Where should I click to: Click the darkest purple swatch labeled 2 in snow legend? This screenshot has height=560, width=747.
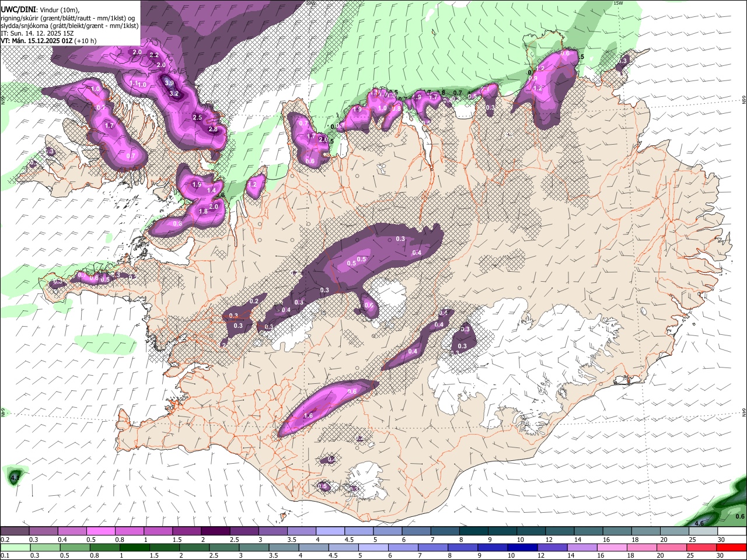[x=215, y=531]
